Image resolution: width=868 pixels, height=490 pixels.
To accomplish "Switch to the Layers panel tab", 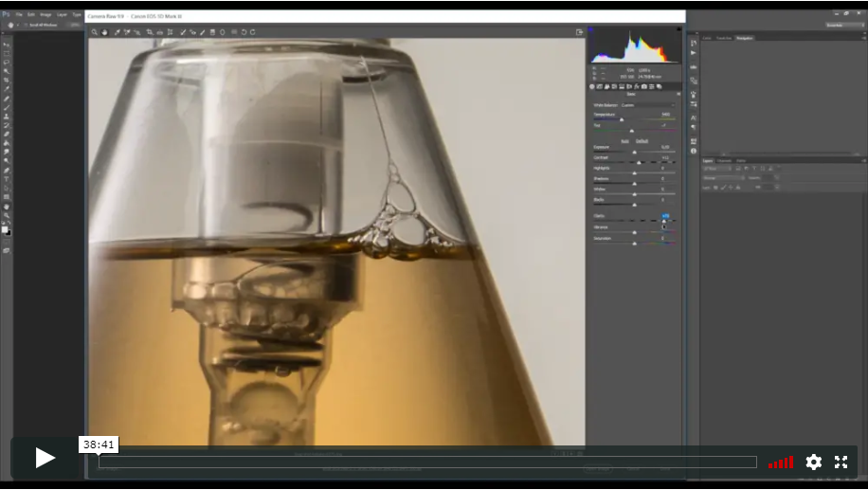I will click(708, 160).
